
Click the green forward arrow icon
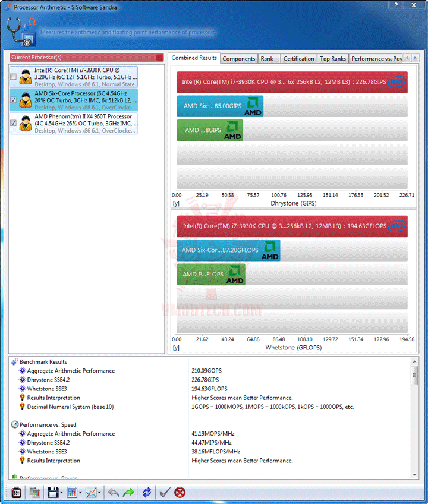click(x=128, y=493)
